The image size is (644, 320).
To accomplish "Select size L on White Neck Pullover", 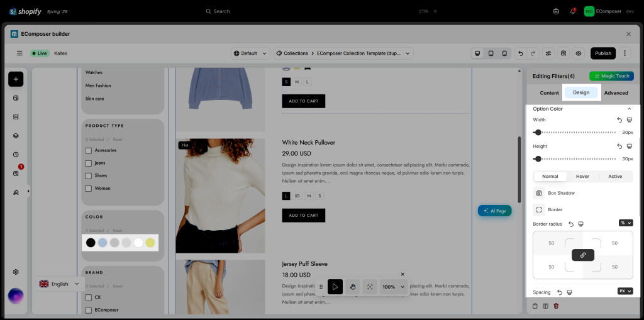I will [x=286, y=196].
